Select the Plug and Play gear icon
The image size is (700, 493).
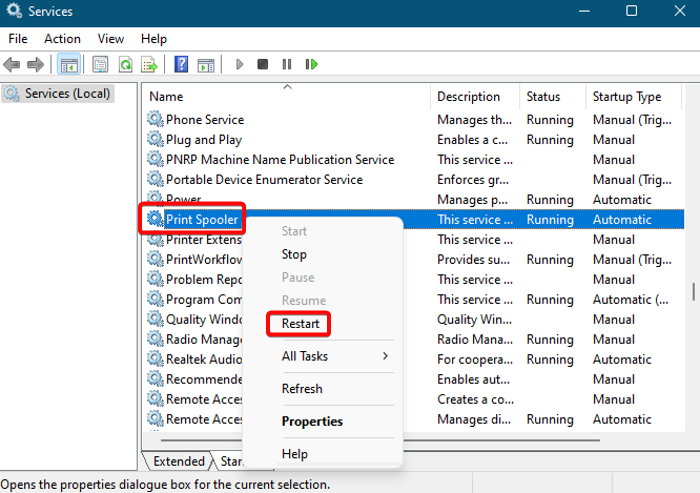[155, 139]
